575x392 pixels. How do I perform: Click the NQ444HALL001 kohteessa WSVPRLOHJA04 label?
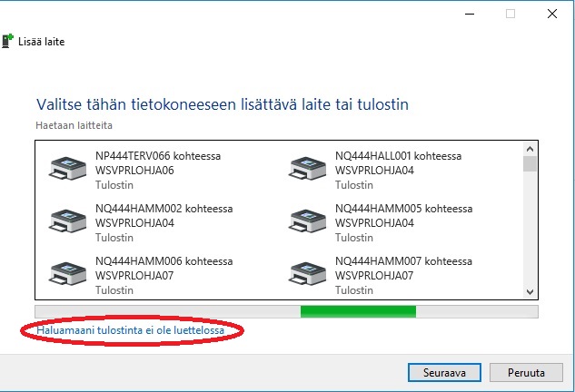click(x=398, y=163)
